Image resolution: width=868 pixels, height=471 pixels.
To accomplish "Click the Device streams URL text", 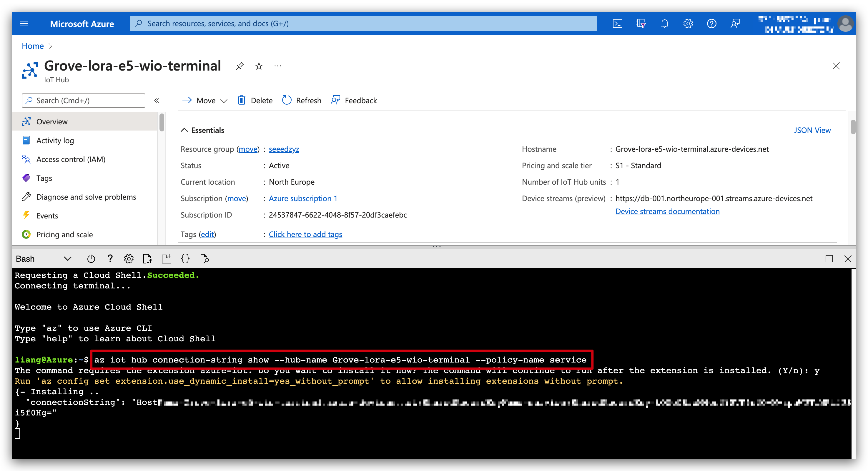I will pyautogui.click(x=714, y=198).
